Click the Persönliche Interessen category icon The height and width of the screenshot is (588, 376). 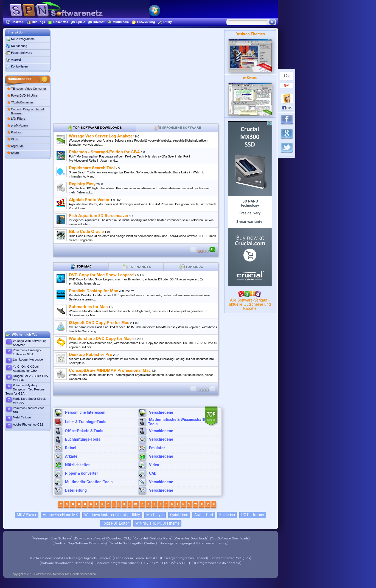point(58,412)
